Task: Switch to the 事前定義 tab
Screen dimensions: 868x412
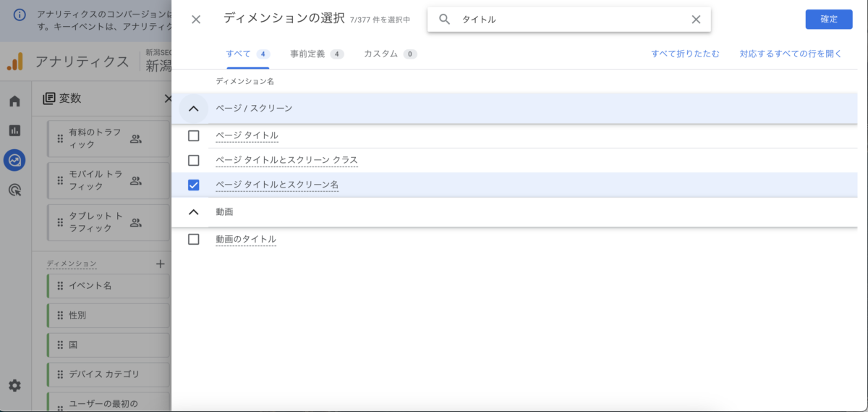Action: pyautogui.click(x=316, y=54)
